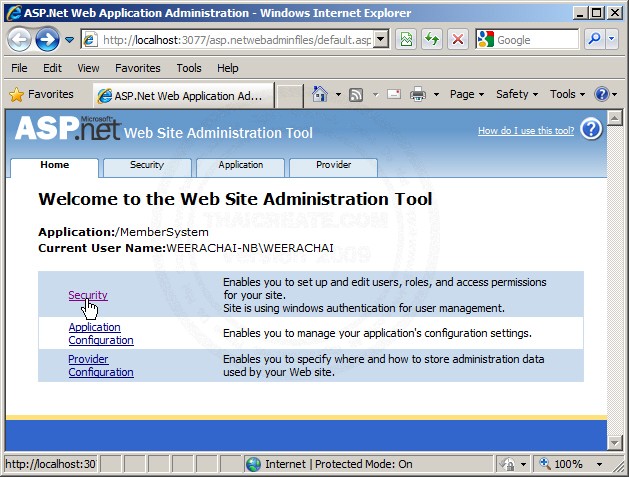Open the View menu
The image size is (629, 477).
coord(88,68)
